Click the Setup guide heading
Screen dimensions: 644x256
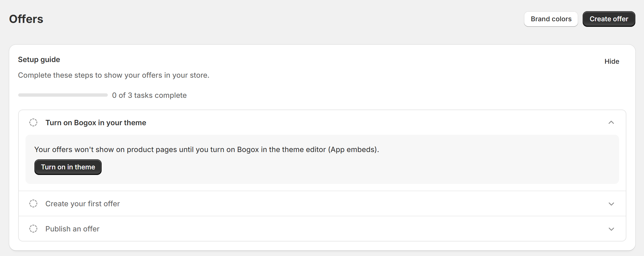pyautogui.click(x=39, y=60)
